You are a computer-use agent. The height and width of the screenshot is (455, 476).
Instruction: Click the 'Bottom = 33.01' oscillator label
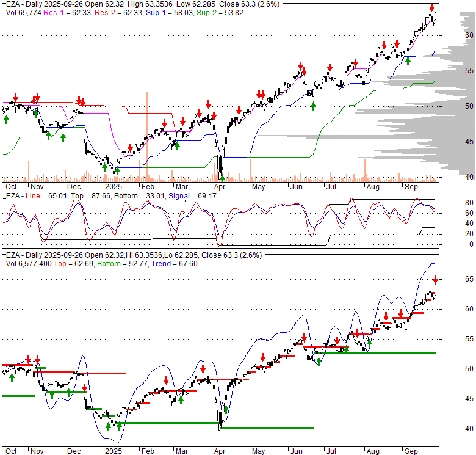pos(140,196)
